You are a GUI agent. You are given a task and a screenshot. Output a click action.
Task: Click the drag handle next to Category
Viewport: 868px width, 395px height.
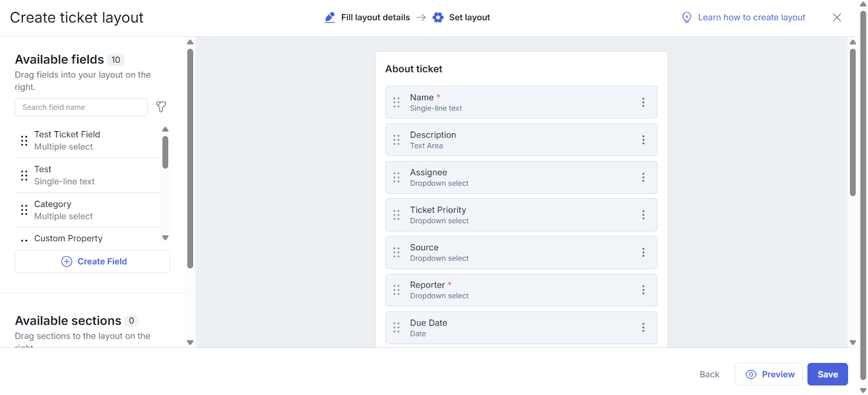click(x=24, y=210)
